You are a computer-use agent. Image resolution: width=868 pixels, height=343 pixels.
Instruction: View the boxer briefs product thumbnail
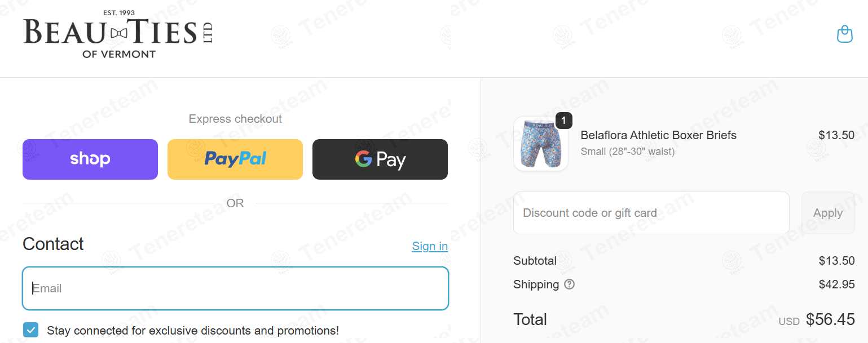[x=540, y=144]
